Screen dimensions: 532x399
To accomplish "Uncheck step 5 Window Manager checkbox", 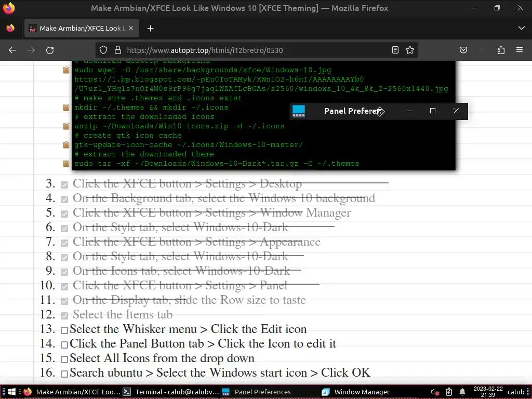I will (64, 214).
